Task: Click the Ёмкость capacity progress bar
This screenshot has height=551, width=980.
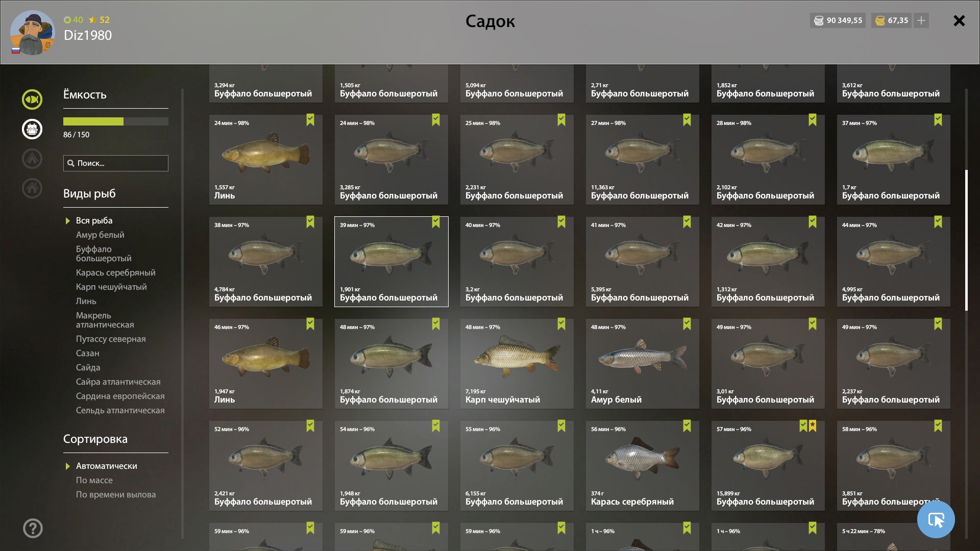Action: tap(116, 121)
